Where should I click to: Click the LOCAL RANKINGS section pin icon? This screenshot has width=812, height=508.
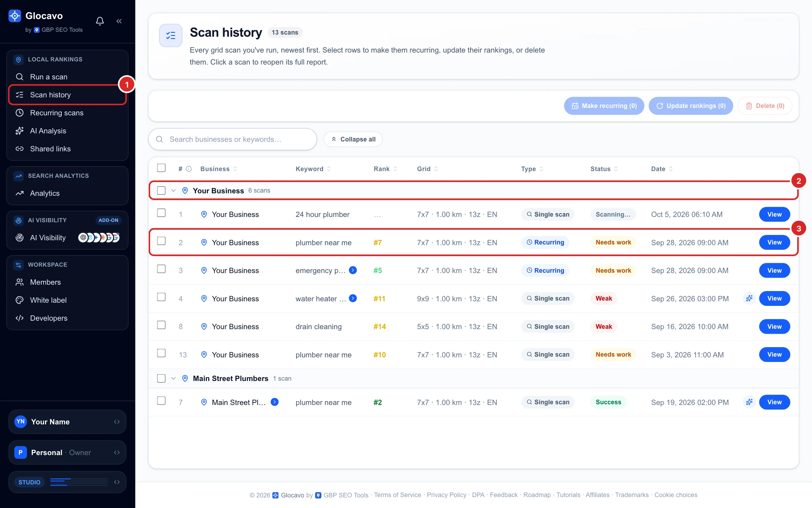(x=19, y=59)
